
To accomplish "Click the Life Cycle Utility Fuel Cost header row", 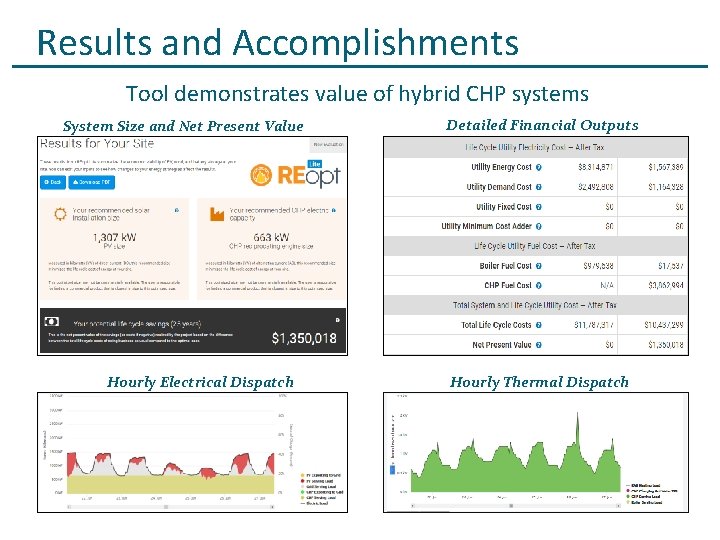I will pos(536,246).
